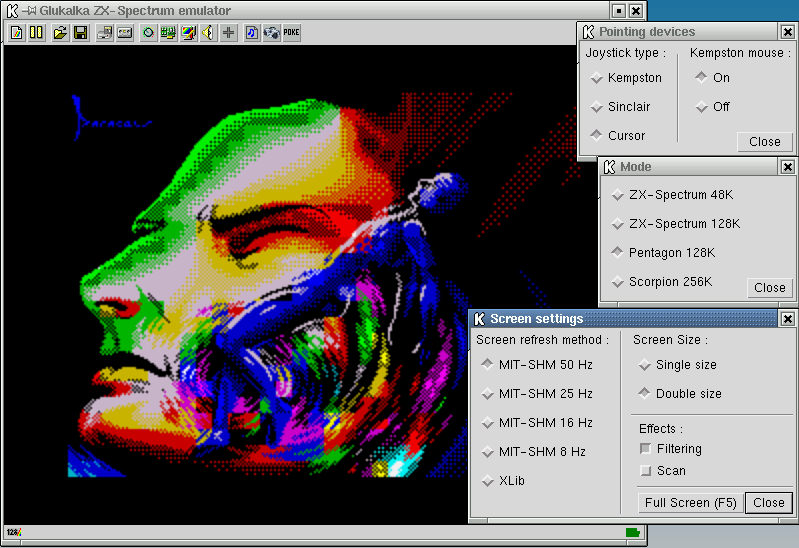Select Single size screen
Viewport: 799px width, 548px height.
pyautogui.click(x=678, y=365)
